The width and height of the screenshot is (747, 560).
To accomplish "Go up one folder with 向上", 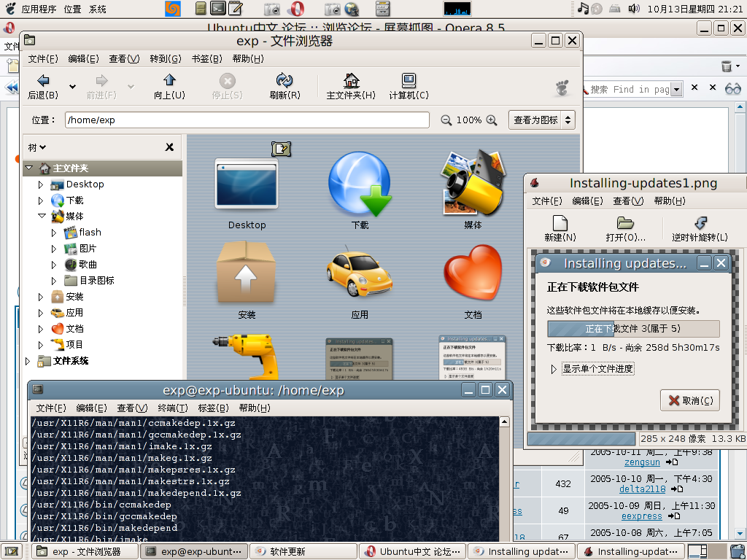I will point(169,87).
